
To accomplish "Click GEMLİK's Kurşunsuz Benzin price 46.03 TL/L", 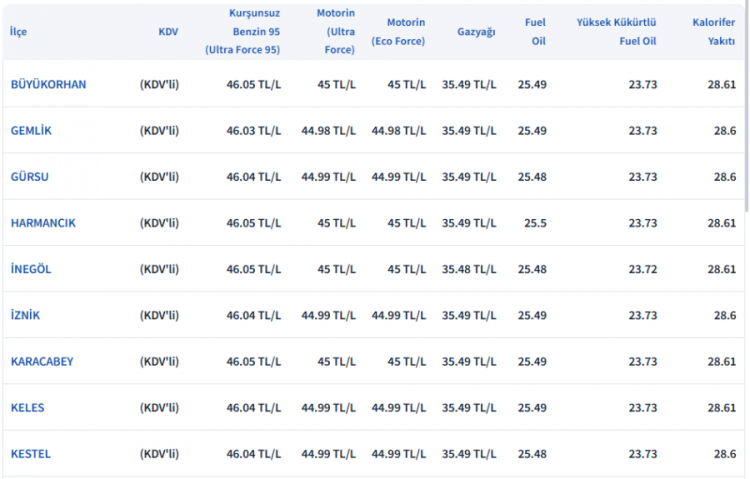I will pos(253,131).
